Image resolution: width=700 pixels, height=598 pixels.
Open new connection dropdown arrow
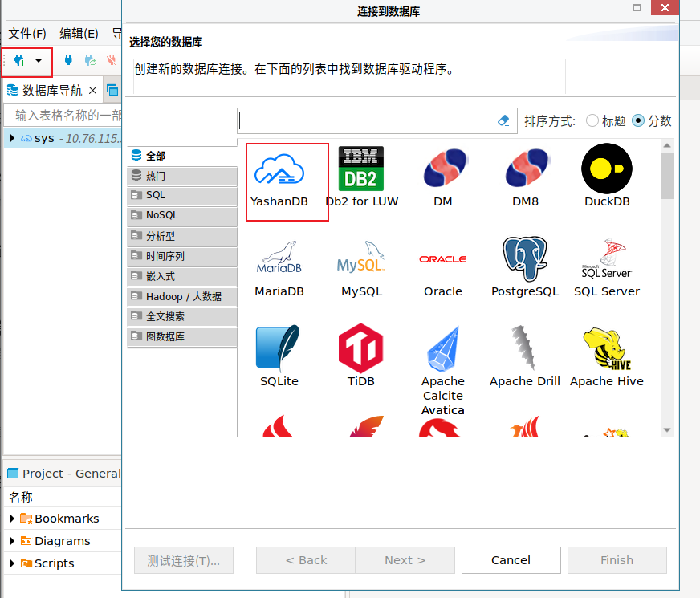click(39, 60)
